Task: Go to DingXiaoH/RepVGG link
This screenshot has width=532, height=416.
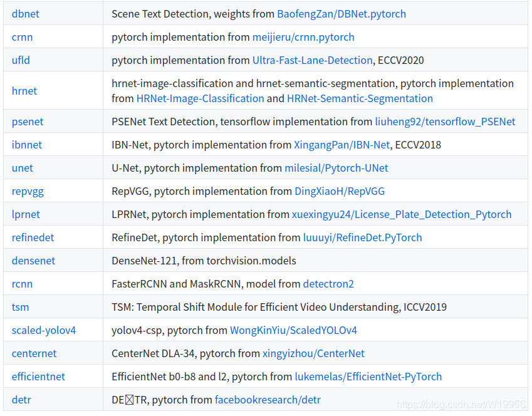Action: [340, 191]
